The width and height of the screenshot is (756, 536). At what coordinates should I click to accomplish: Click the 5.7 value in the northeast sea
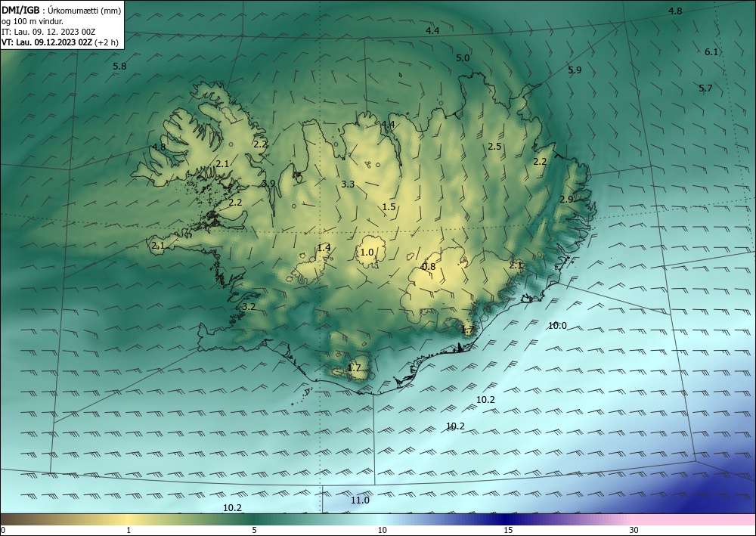point(705,88)
